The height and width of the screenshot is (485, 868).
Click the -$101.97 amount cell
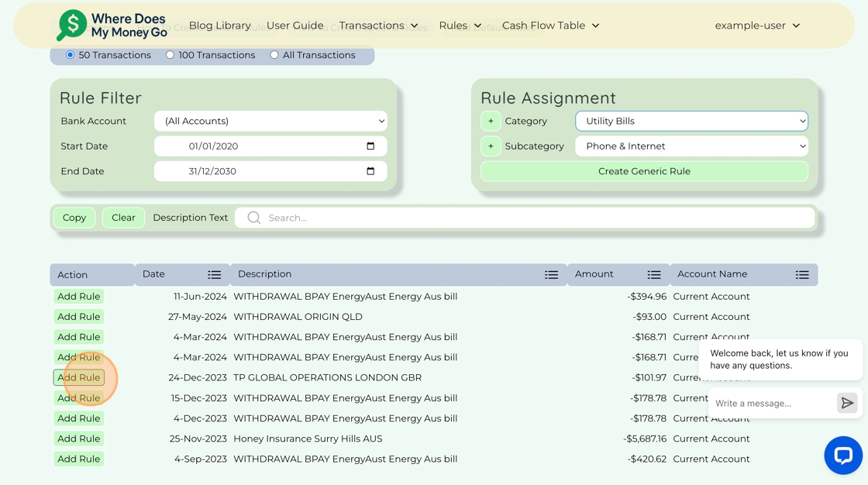[x=649, y=377]
